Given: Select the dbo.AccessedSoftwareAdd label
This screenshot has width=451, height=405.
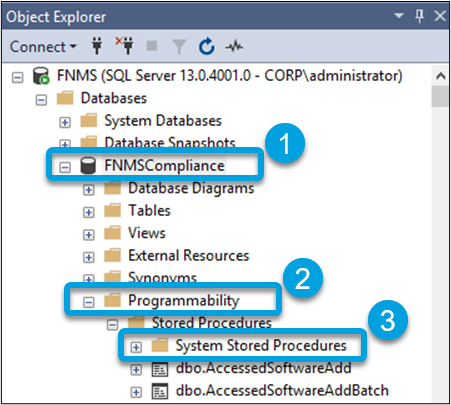Looking at the screenshot, I should [263, 368].
